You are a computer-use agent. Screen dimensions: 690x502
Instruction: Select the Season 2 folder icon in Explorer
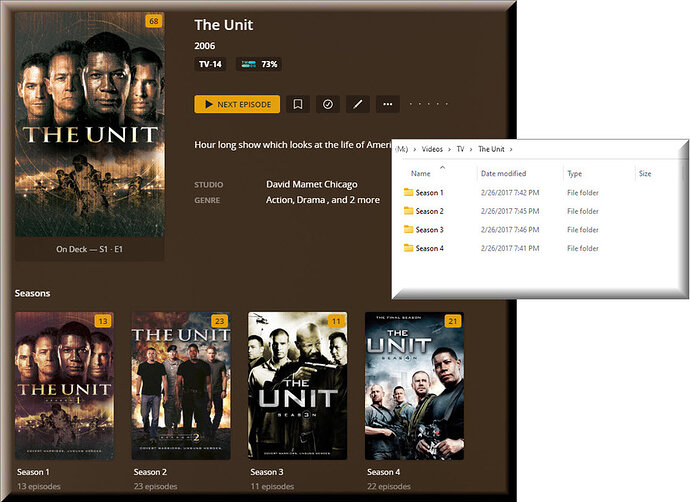[x=408, y=211]
